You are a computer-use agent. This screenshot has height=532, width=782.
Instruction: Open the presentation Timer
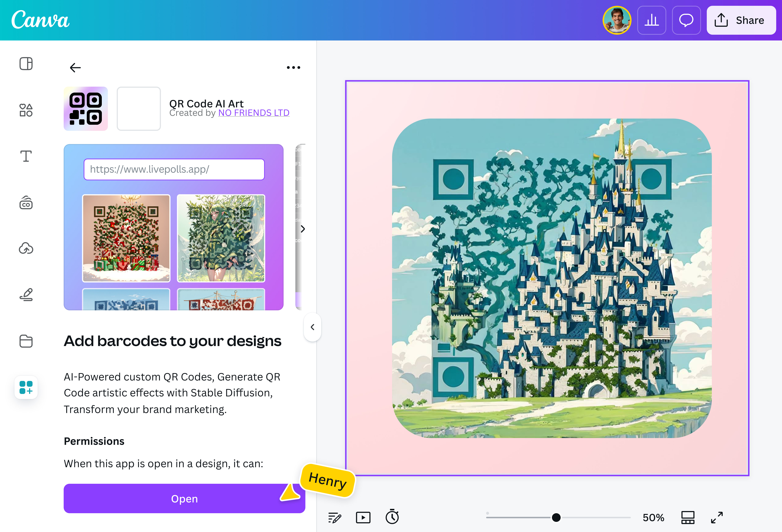[x=392, y=518]
